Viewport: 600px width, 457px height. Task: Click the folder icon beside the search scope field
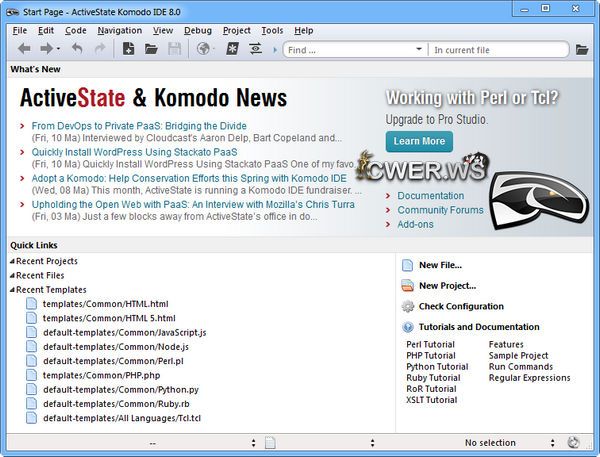(x=583, y=49)
